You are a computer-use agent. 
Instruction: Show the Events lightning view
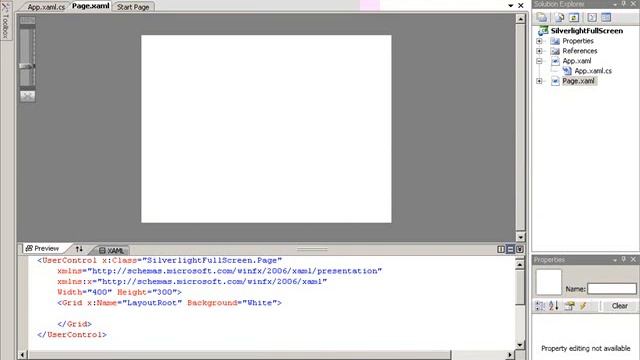[583, 306]
